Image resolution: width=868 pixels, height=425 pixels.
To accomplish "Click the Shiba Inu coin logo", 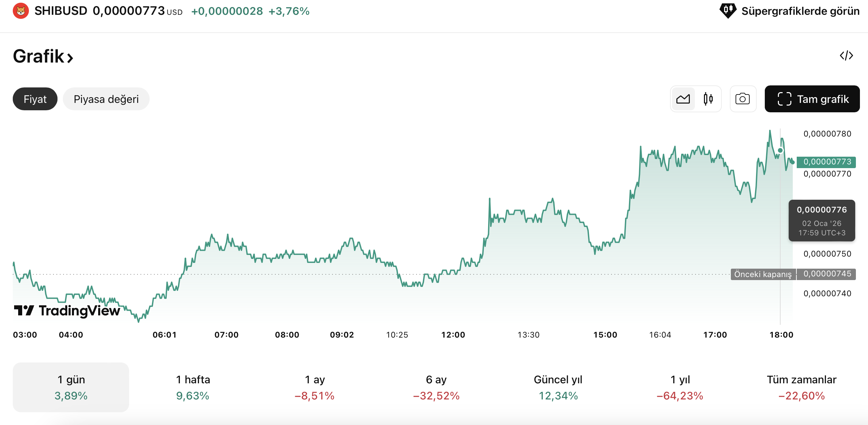I will point(21,11).
